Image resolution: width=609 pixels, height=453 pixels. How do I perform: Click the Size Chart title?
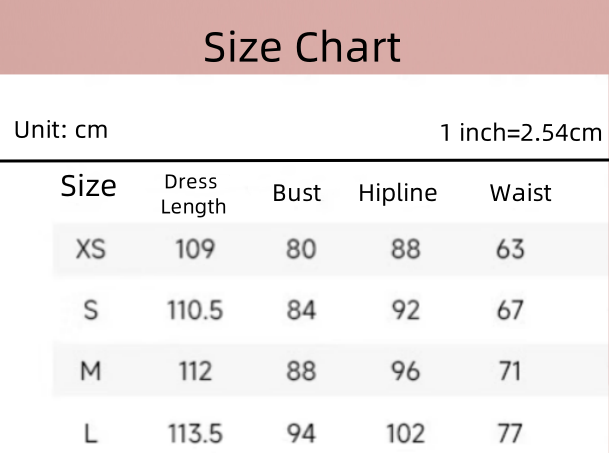(x=302, y=47)
